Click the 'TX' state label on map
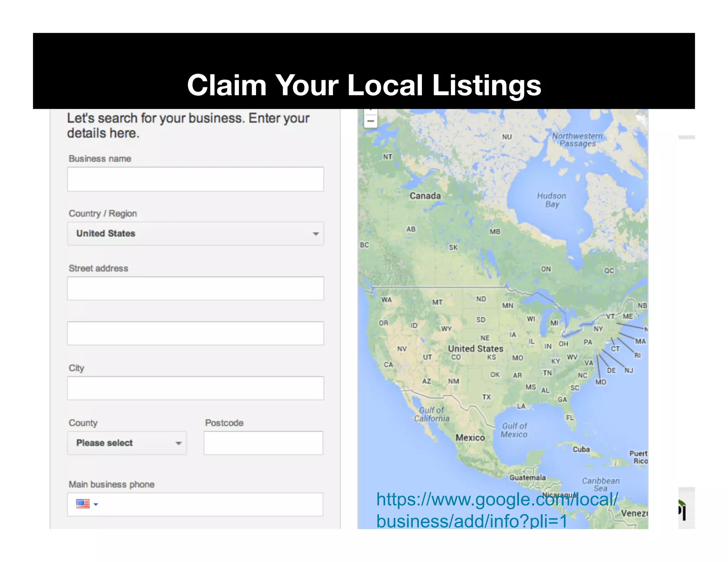 (486, 397)
